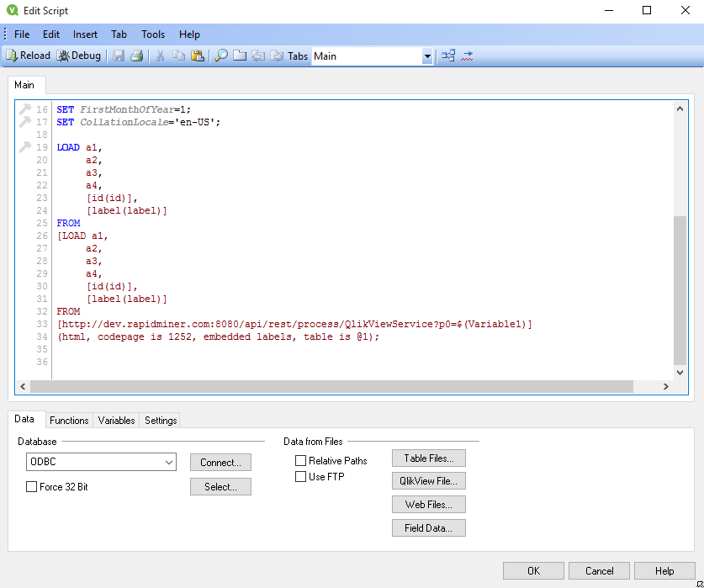Click the Web Files... button
Image resolution: width=704 pixels, height=588 pixels.
tap(428, 505)
